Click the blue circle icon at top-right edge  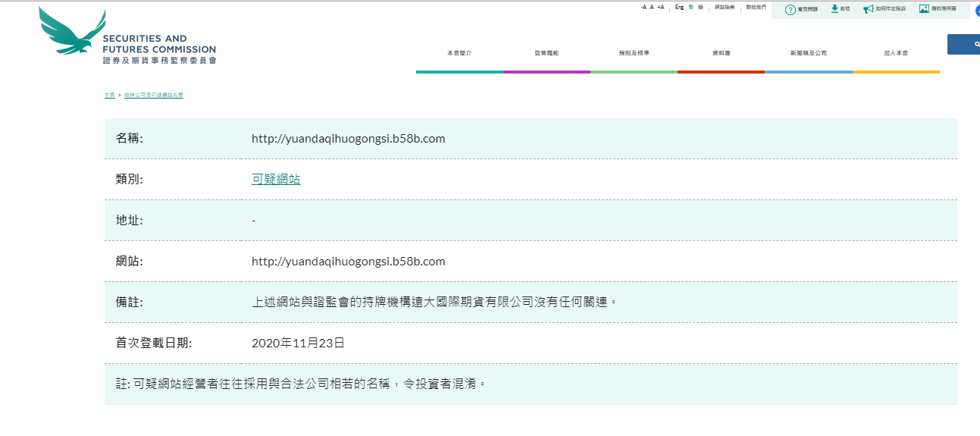click(977, 9)
